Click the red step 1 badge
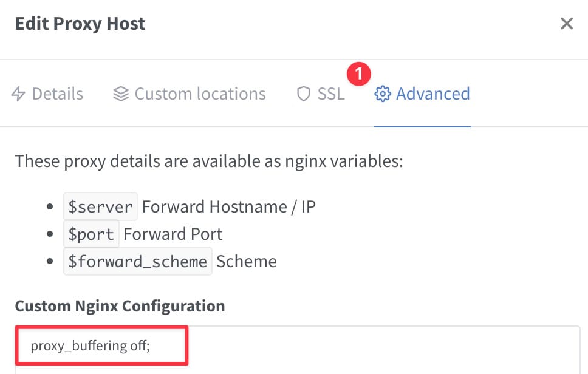Image resolution: width=588 pixels, height=374 pixels. (x=359, y=74)
